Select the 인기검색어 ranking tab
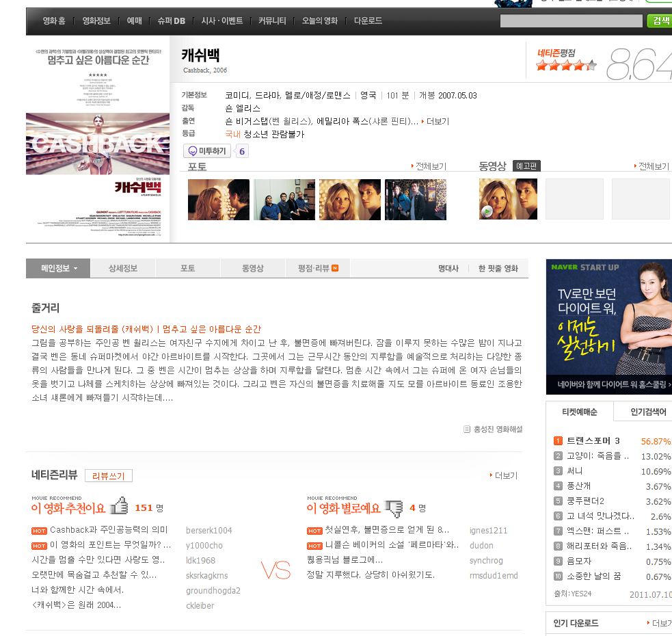This screenshot has height=636, width=672. point(648,412)
